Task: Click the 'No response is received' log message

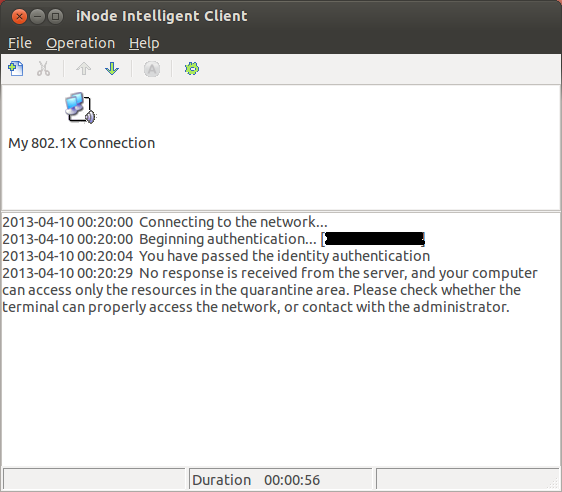Action: [x=270, y=290]
